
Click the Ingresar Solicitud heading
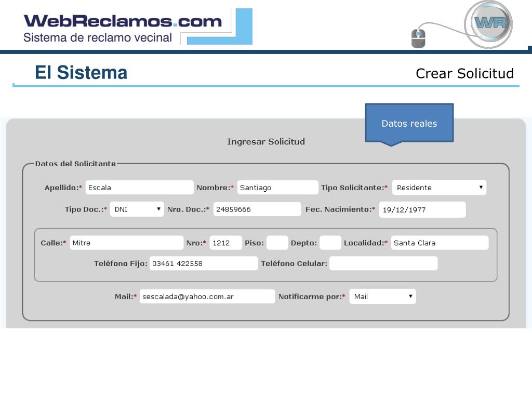(266, 141)
